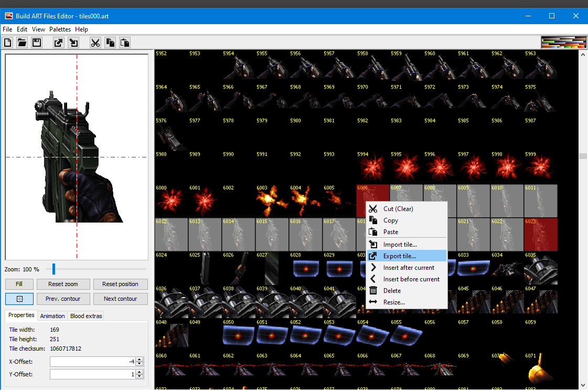Click the Prev. contour button
This screenshot has width=588, height=390.
[63, 299]
